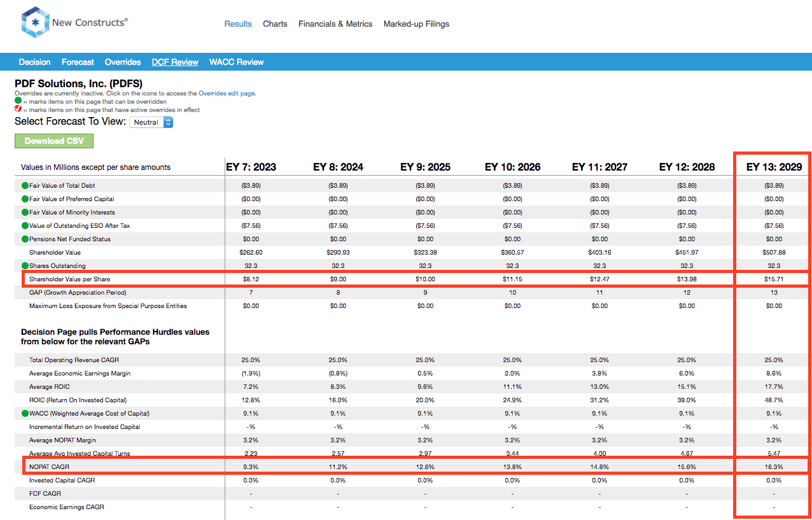Switch to the WACC Review tab
The width and height of the screenshot is (812, 520).
click(x=237, y=62)
